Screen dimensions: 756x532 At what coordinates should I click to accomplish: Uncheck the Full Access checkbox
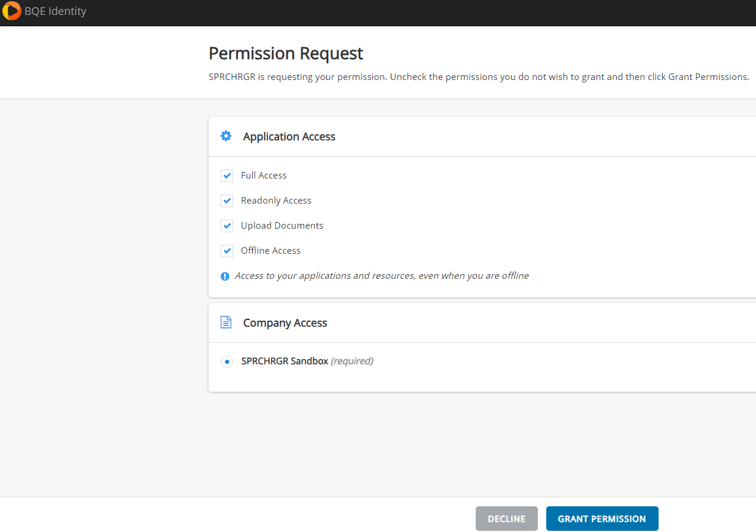[x=227, y=176]
